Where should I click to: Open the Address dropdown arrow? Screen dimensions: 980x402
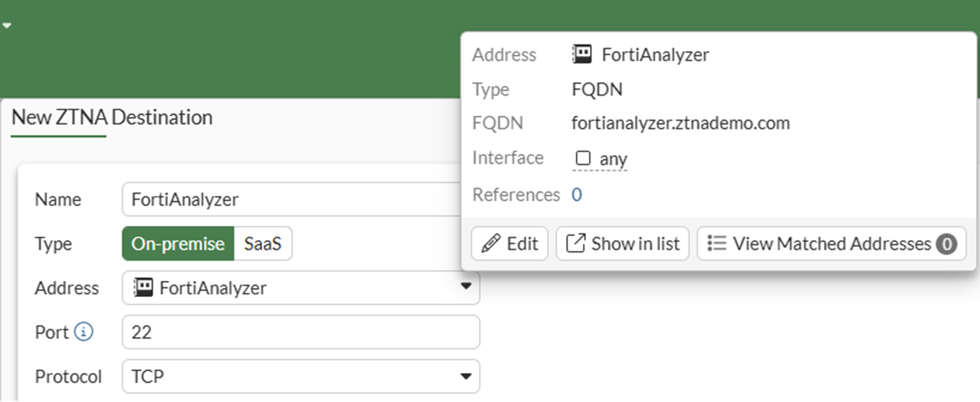coord(465,287)
